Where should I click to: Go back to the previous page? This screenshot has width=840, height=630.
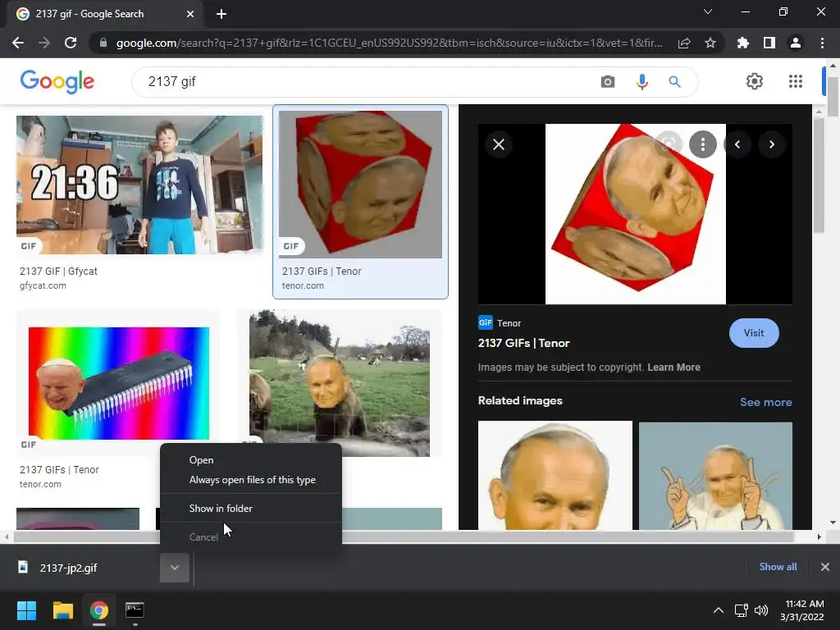coord(18,43)
